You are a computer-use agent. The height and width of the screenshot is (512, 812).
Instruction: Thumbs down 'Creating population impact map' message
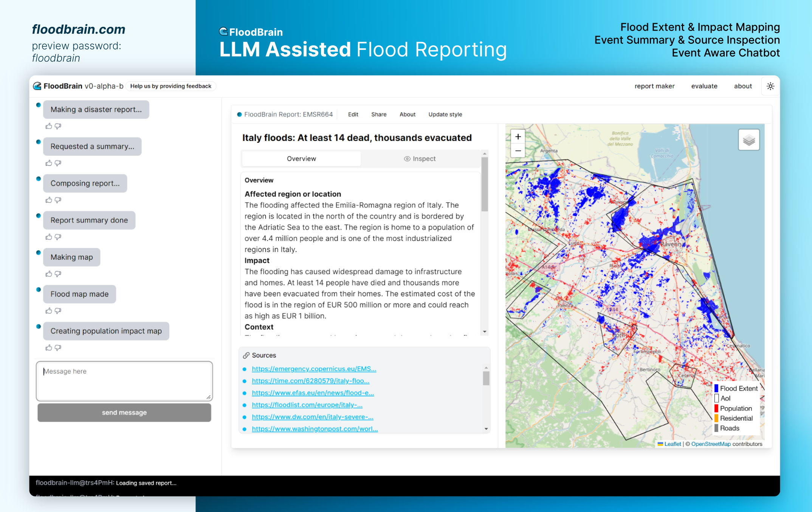58,348
